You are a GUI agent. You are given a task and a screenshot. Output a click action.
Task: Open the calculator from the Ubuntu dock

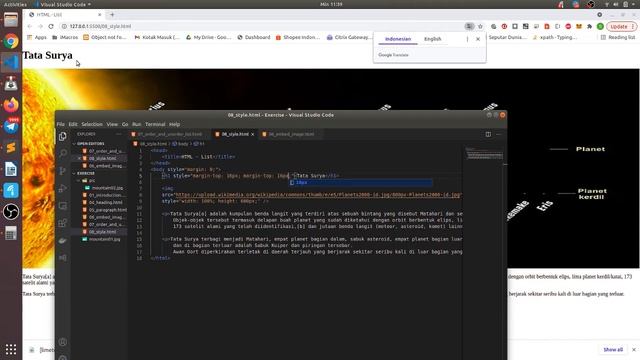[11, 233]
